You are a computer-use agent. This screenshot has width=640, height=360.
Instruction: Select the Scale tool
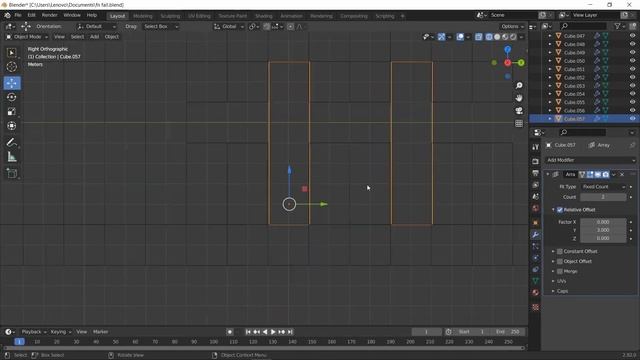tap(11, 111)
